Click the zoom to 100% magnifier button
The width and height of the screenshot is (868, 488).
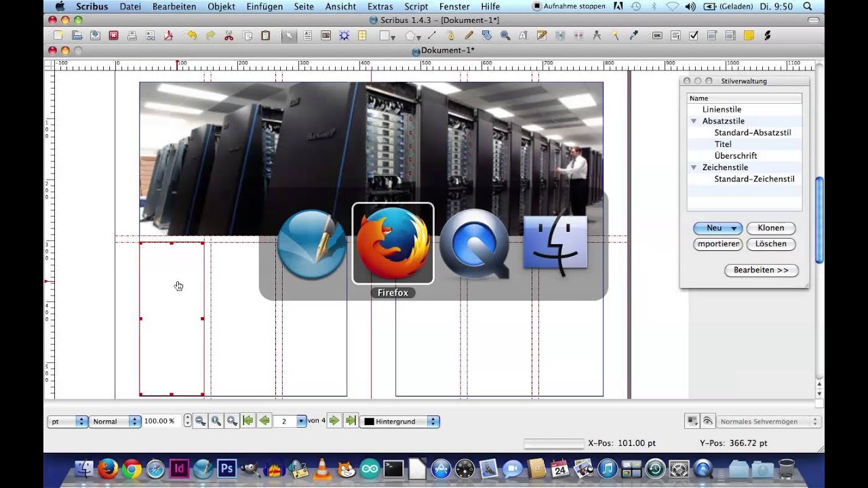[x=216, y=421]
